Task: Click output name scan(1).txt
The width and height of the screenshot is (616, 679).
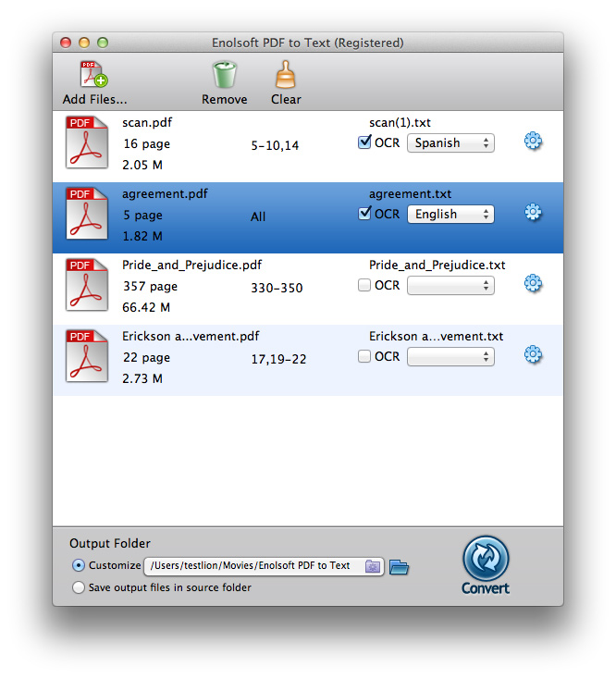Action: 400,123
